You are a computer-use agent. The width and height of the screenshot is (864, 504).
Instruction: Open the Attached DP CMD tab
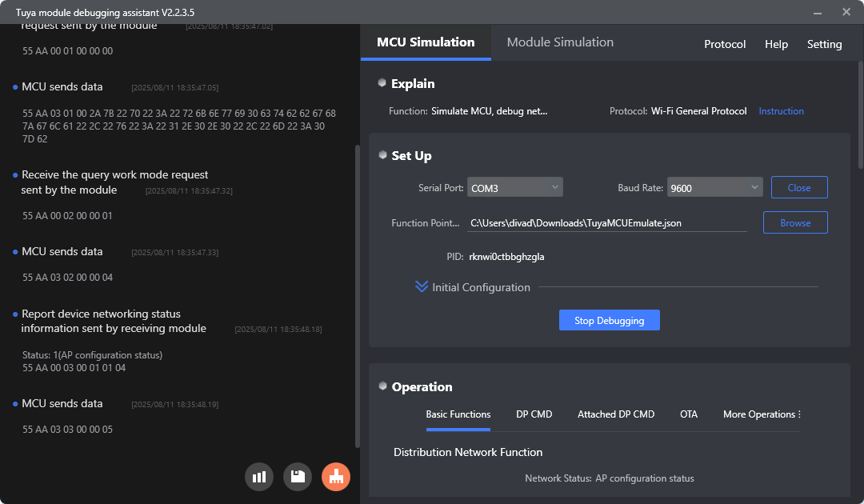point(615,414)
